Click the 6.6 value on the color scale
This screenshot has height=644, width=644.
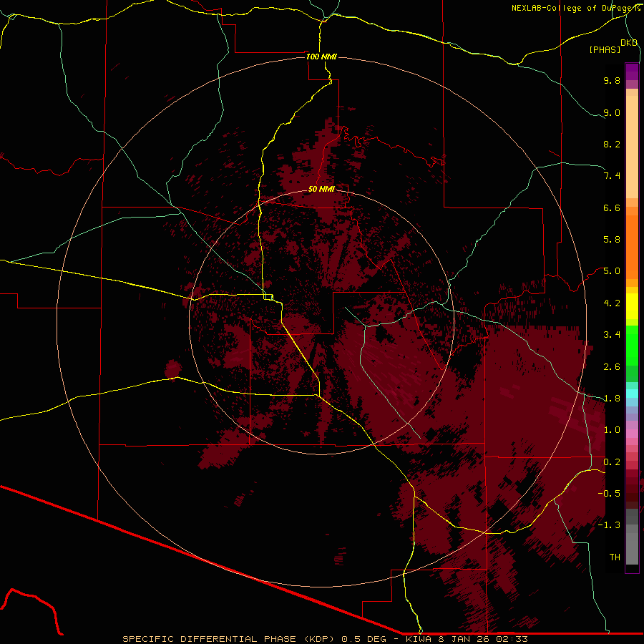(612, 208)
